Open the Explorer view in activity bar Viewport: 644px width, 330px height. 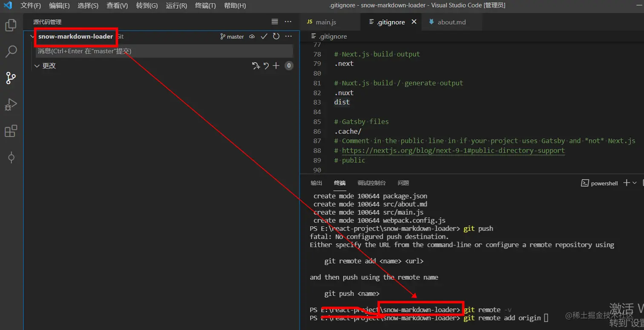click(11, 26)
